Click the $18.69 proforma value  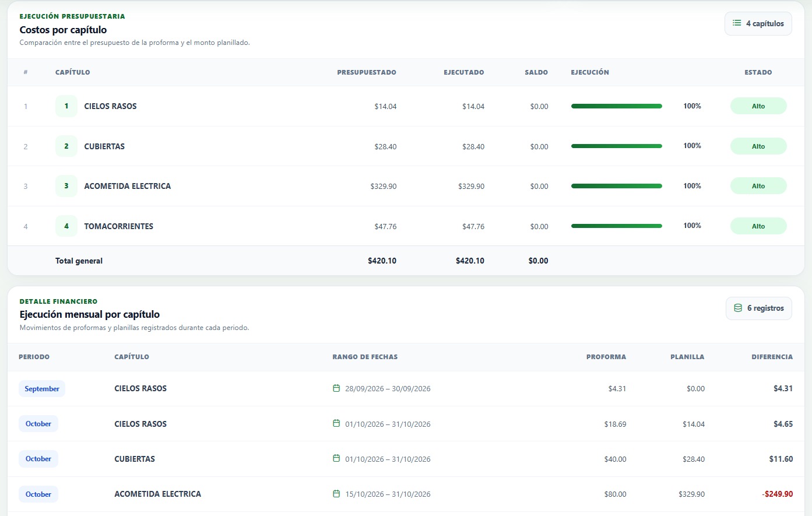coord(616,424)
